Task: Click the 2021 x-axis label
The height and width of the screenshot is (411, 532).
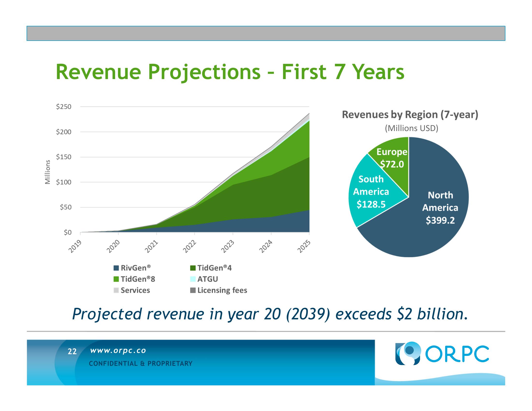Action: coord(152,246)
